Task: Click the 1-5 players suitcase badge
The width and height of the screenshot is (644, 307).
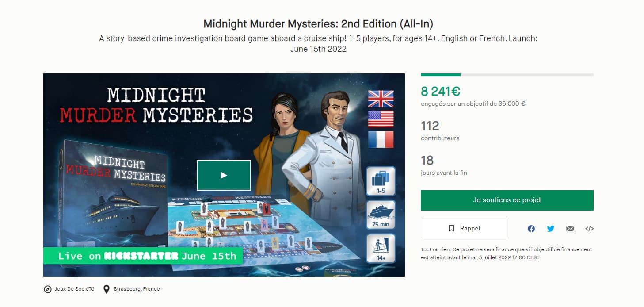Action: click(381, 181)
